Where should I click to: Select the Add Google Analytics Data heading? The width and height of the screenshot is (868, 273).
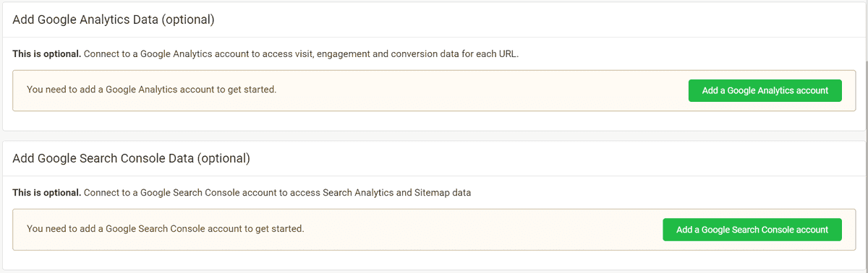click(114, 20)
